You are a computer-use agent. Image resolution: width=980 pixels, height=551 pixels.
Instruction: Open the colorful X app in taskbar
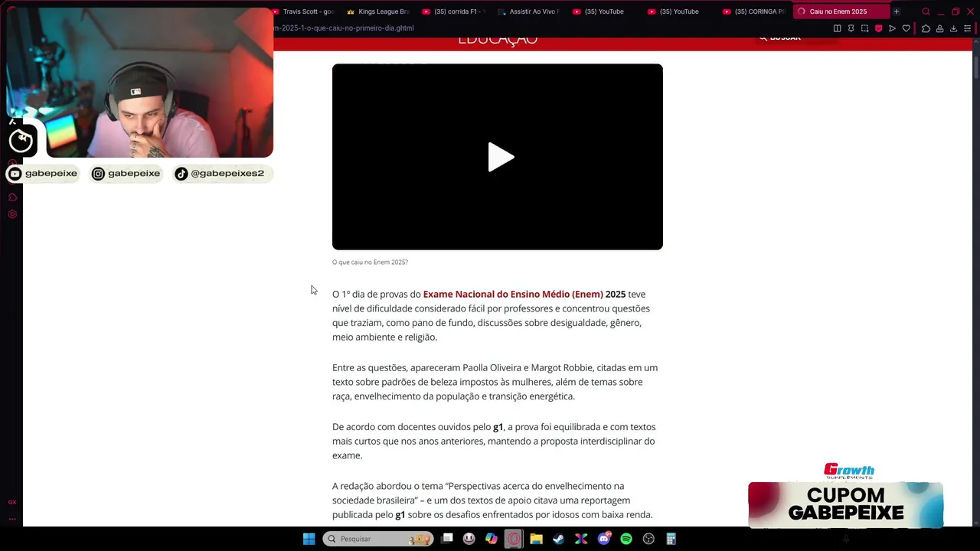[x=581, y=539]
